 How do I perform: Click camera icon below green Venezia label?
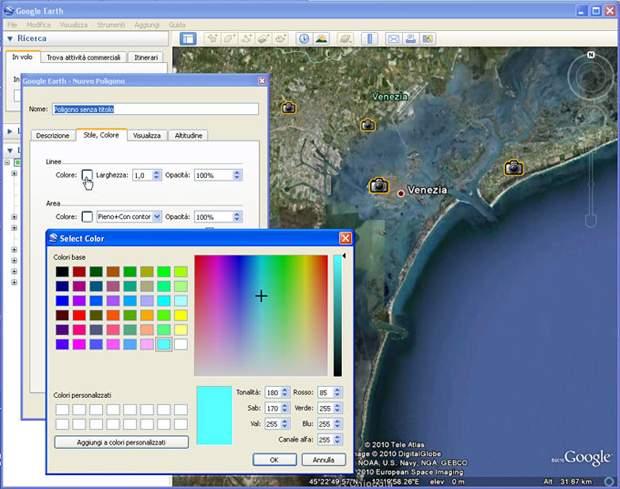(368, 125)
